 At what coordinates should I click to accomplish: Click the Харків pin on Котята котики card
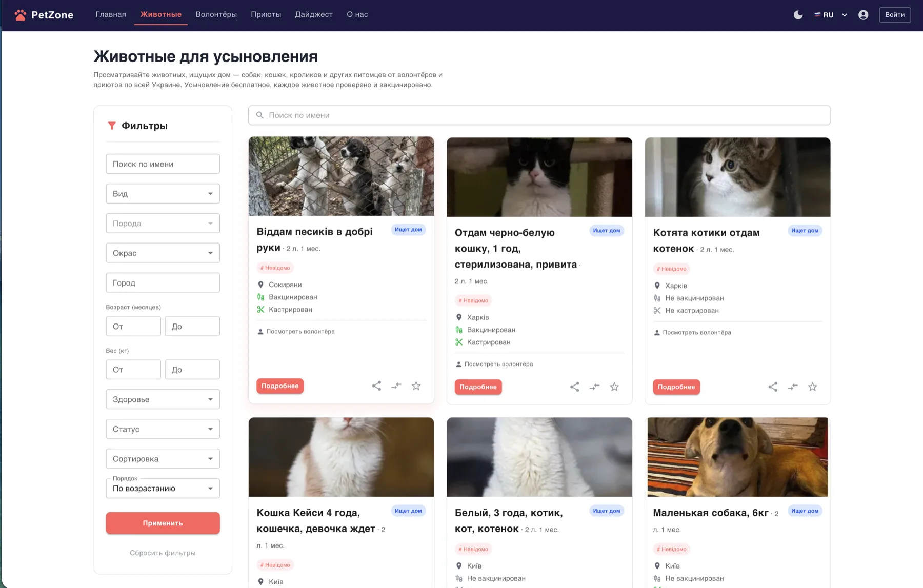coord(657,286)
